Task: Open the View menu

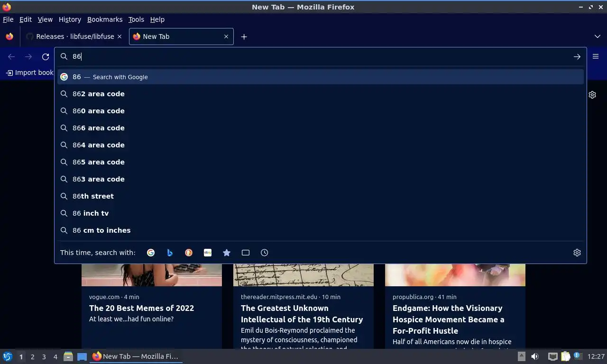Action: 45,19
